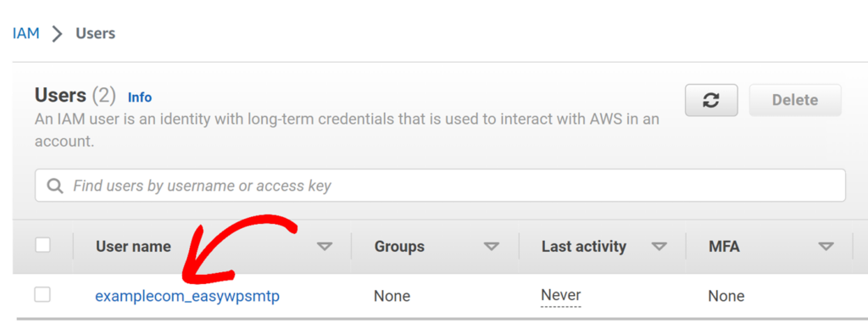Click the Groups column header label
Viewport: 868px width, 323px height.
399,247
